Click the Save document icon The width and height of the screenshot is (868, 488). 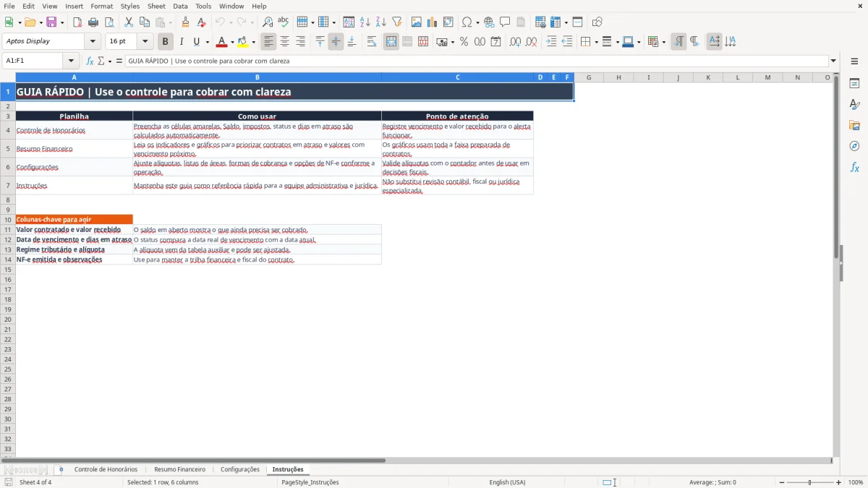pyautogui.click(x=51, y=22)
